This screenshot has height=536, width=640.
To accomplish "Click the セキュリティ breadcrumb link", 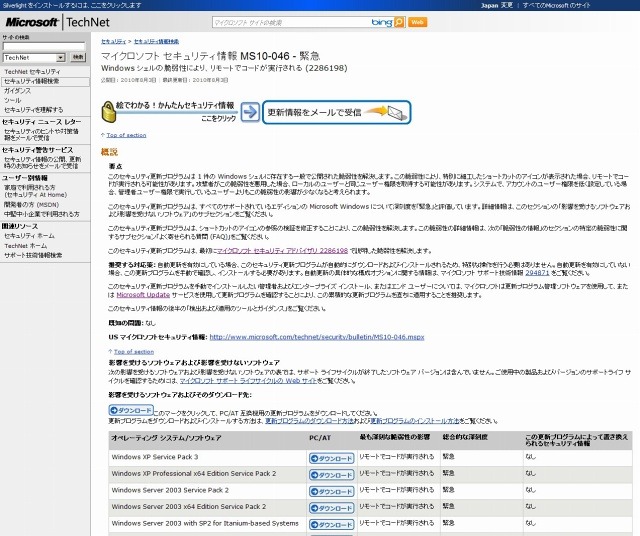I will click(x=113, y=41).
